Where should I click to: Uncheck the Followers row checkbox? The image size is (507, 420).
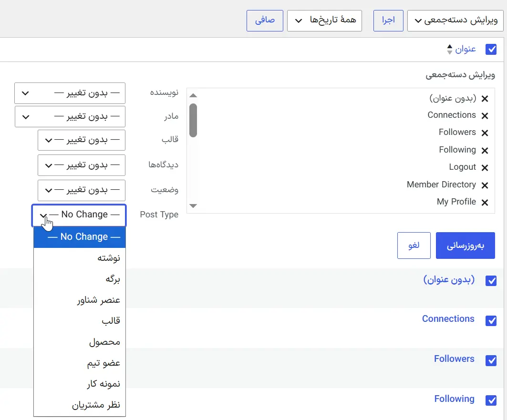tap(491, 360)
